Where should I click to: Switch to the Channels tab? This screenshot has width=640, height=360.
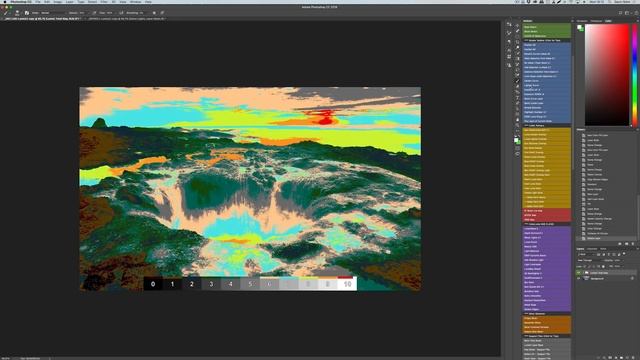click(x=592, y=249)
